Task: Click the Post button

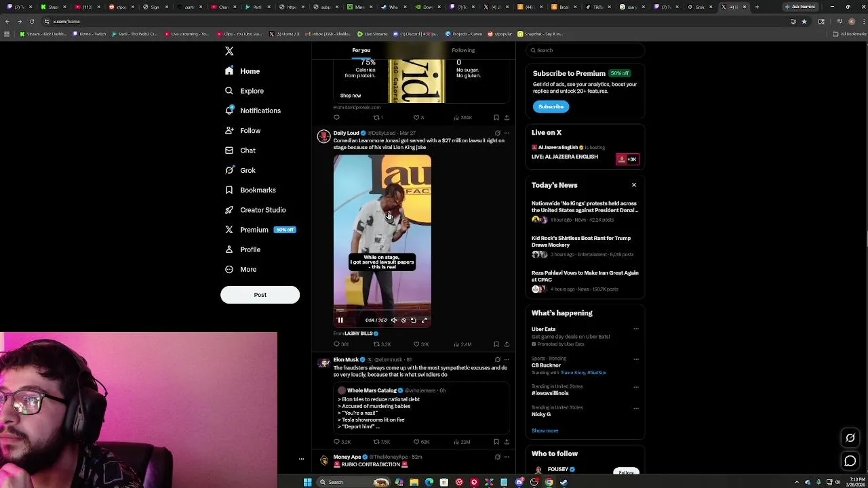Action: pos(260,295)
